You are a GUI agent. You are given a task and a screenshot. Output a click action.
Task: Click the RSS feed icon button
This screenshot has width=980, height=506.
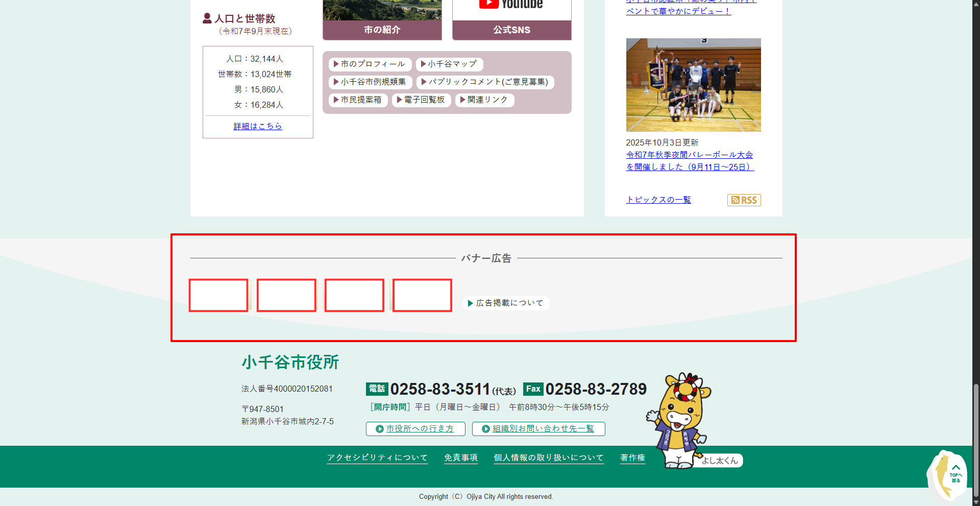[744, 200]
